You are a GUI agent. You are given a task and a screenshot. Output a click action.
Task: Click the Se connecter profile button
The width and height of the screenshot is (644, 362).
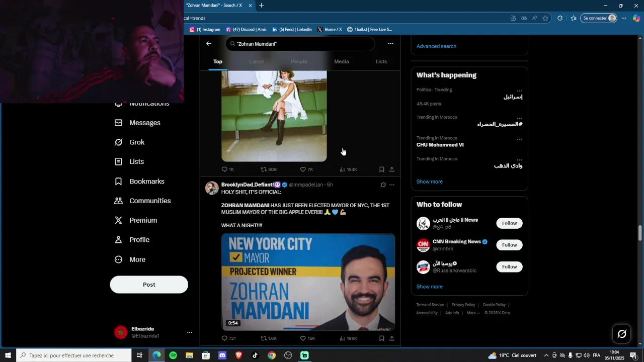click(599, 18)
